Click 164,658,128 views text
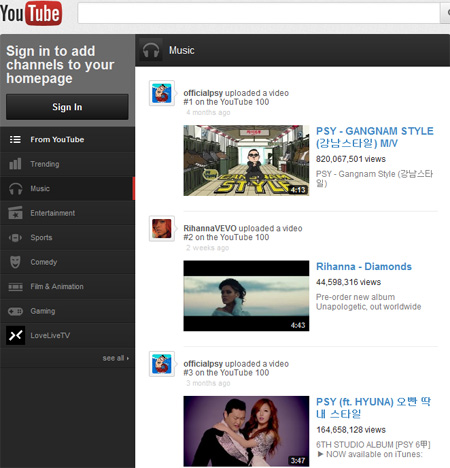 pyautogui.click(x=351, y=430)
